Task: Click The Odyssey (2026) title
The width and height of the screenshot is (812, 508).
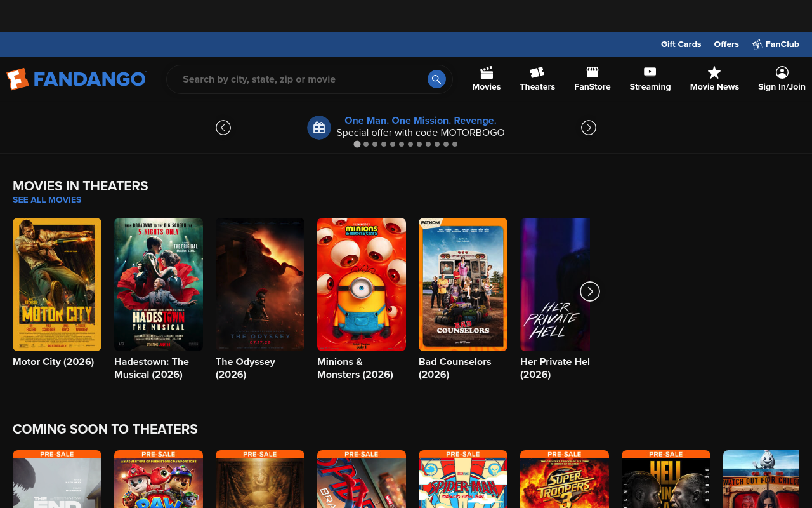Action: 246,368
